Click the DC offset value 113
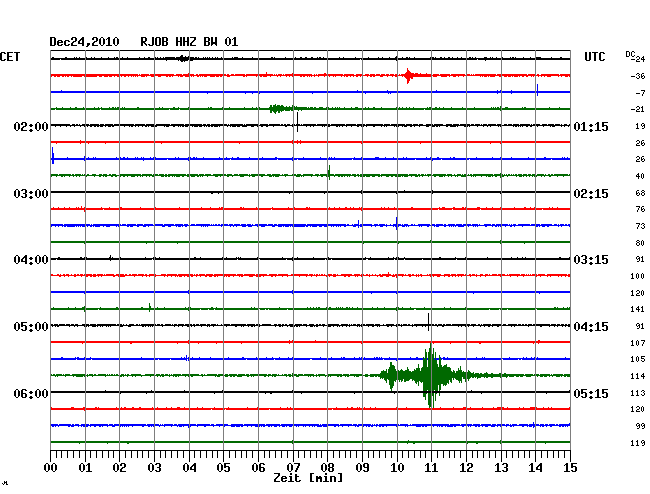This screenshot has height=494, width=650. pos(638,393)
